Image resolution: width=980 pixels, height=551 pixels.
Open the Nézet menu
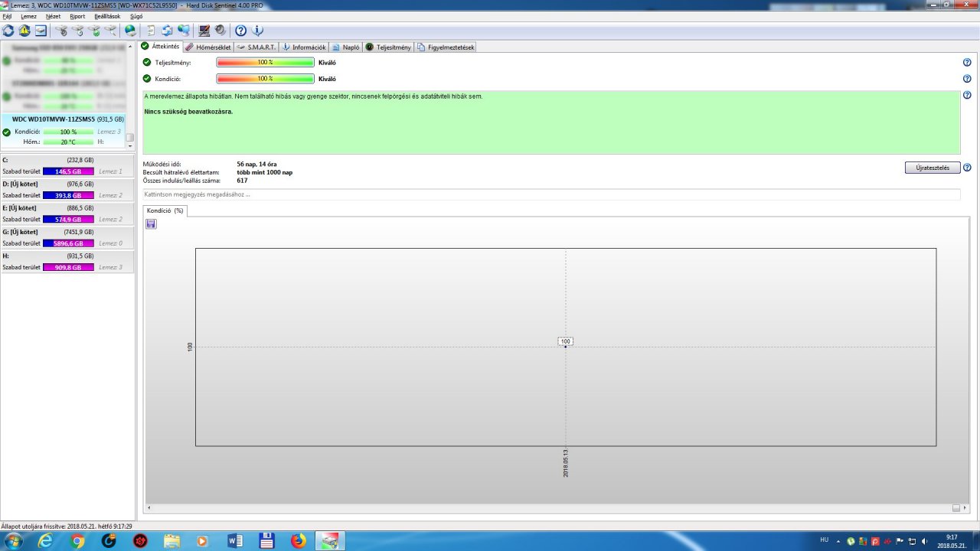pyautogui.click(x=53, y=16)
